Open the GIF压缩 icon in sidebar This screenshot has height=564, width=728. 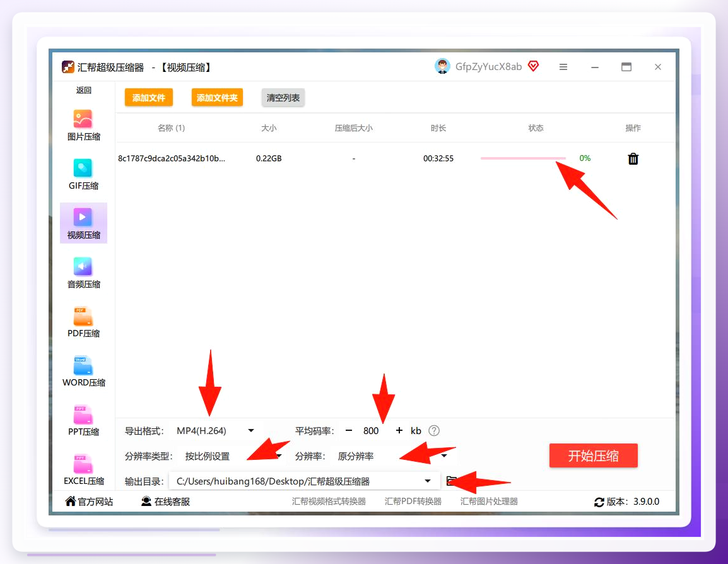point(83,168)
